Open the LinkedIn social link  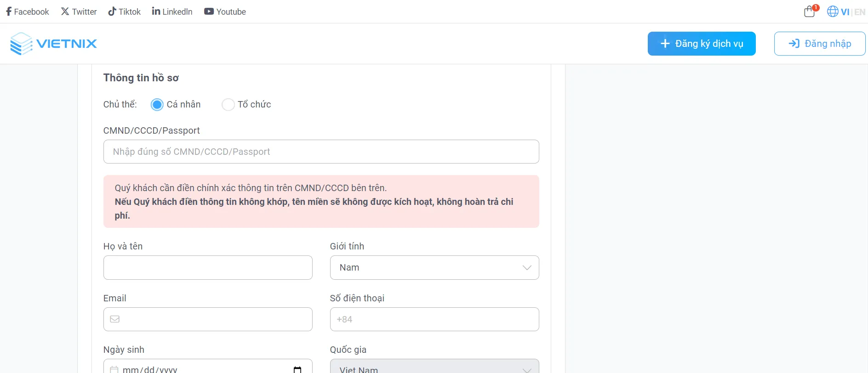pyautogui.click(x=172, y=11)
